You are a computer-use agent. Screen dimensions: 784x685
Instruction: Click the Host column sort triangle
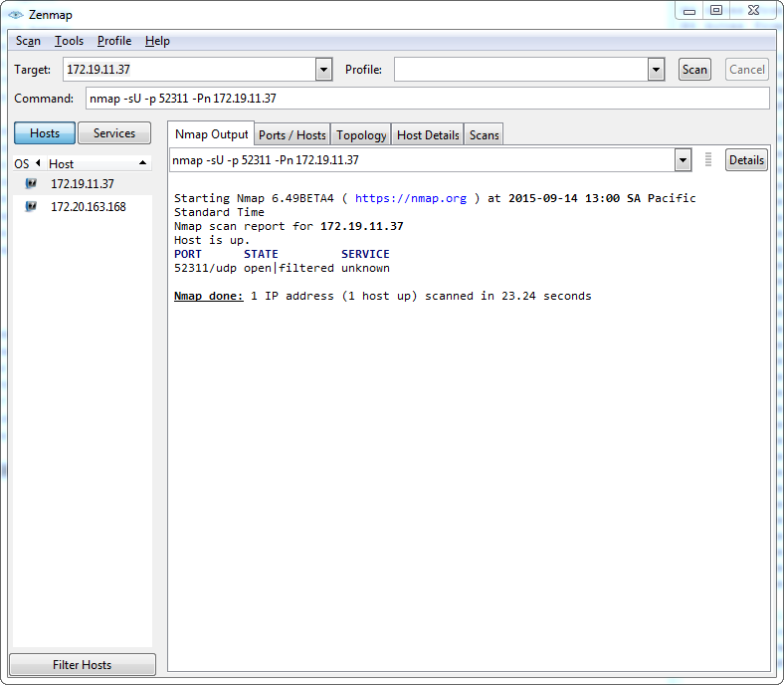(142, 163)
